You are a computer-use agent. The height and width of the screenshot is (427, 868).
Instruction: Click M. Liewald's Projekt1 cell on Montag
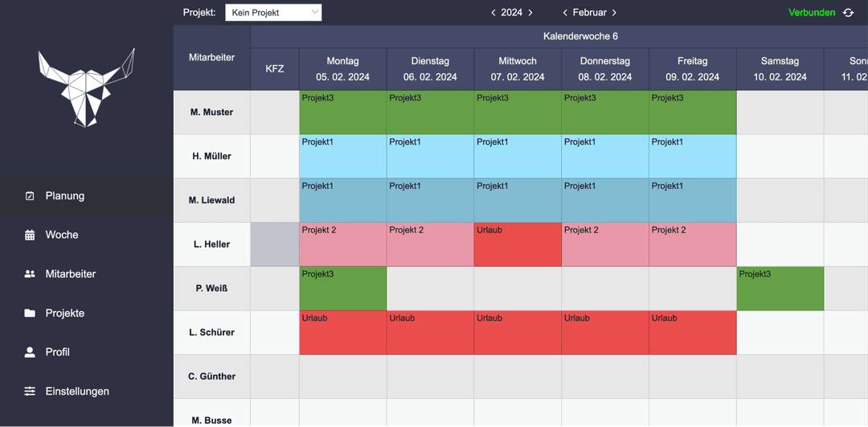(342, 200)
